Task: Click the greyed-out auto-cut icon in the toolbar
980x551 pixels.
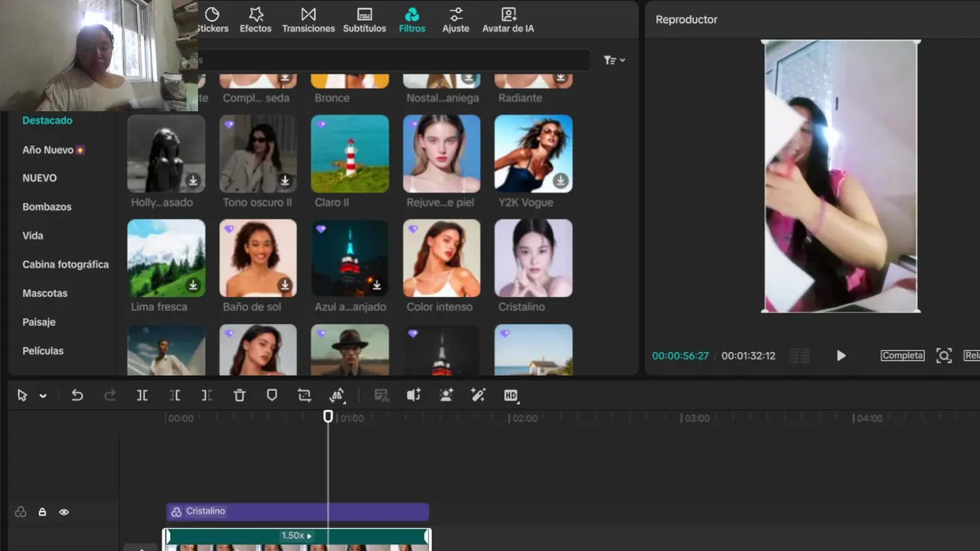Action: click(381, 396)
